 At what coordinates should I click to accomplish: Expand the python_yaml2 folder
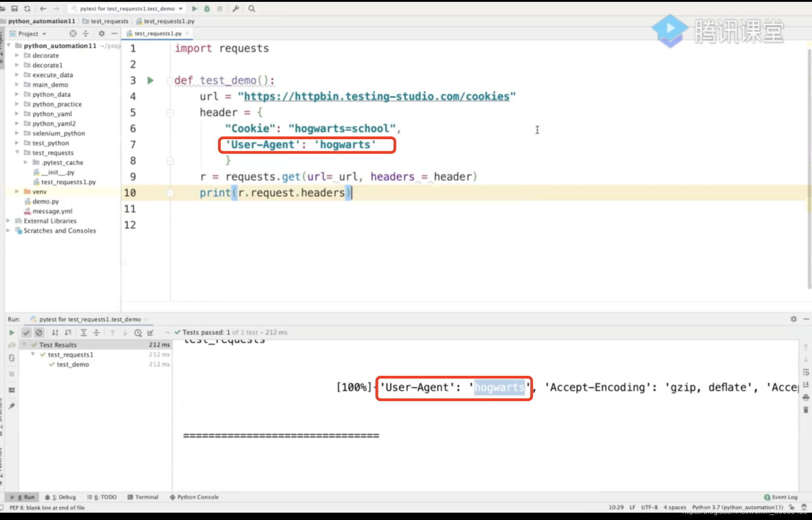click(x=17, y=124)
